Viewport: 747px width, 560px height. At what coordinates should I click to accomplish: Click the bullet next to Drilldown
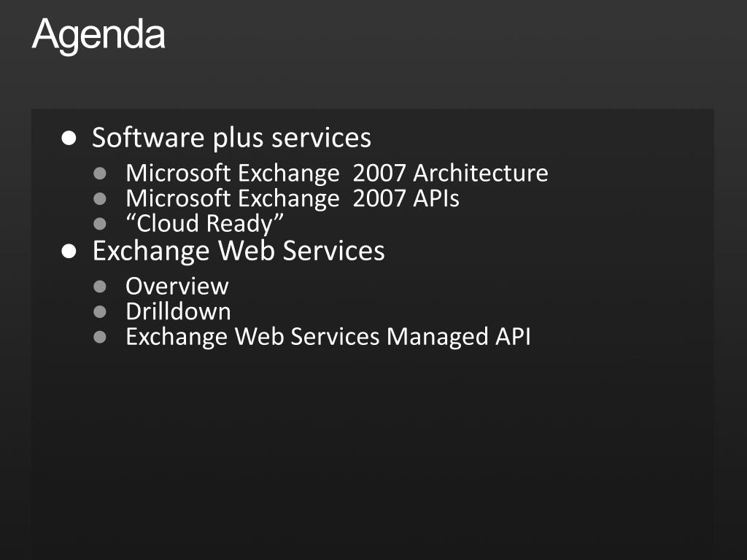[x=100, y=312]
